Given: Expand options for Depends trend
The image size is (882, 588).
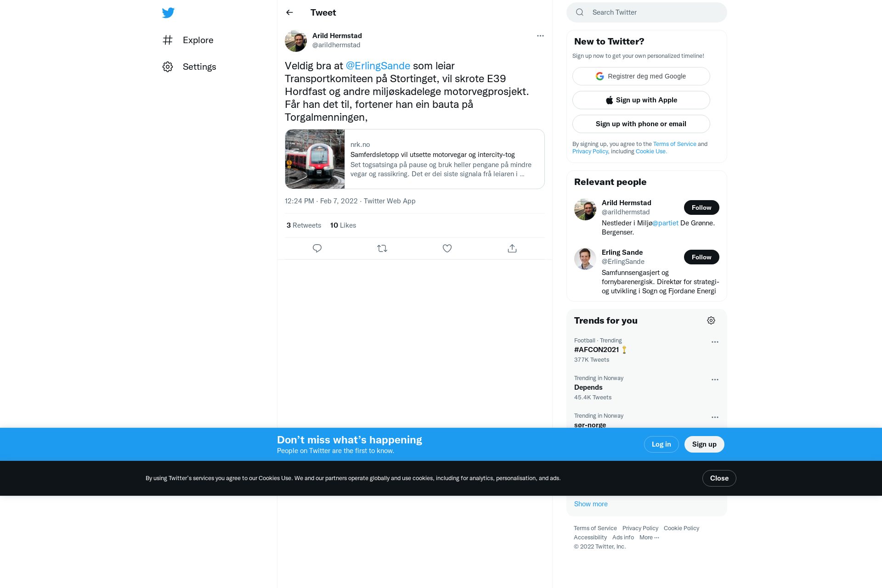Looking at the screenshot, I should click(x=715, y=380).
